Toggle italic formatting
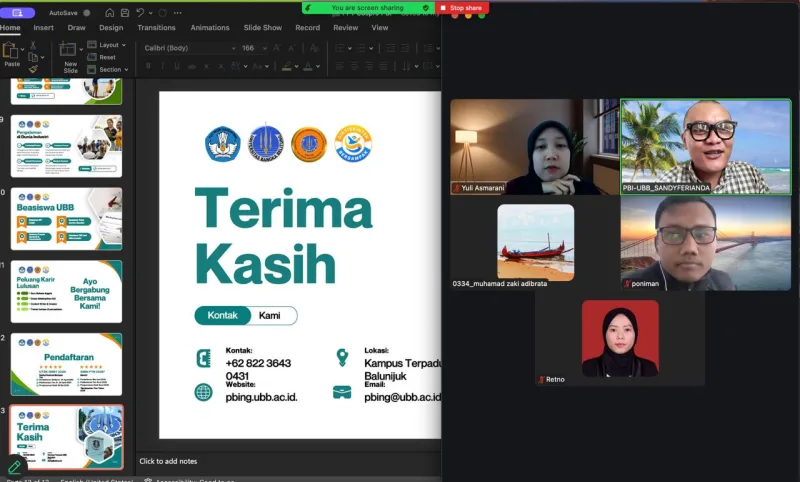The width and height of the screenshot is (800, 482). tap(163, 66)
